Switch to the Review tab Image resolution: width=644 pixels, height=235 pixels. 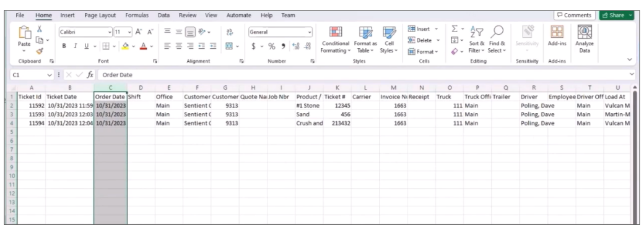click(187, 15)
